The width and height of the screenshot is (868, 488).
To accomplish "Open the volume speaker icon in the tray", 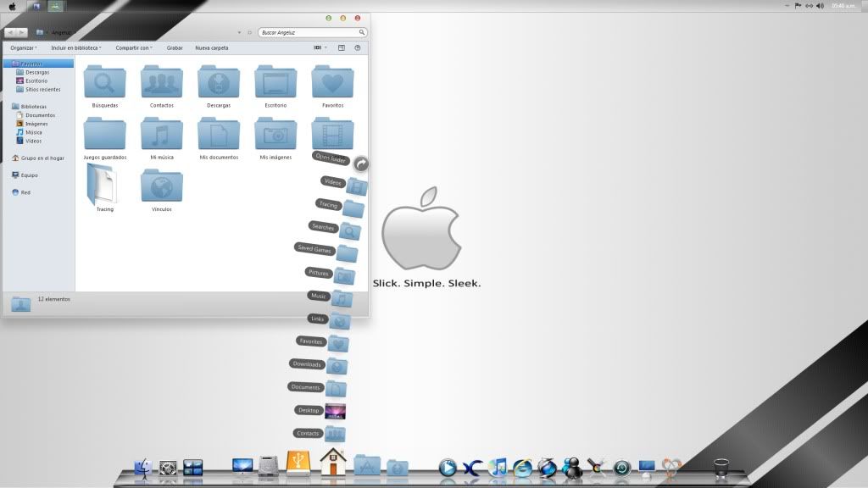I will [820, 6].
